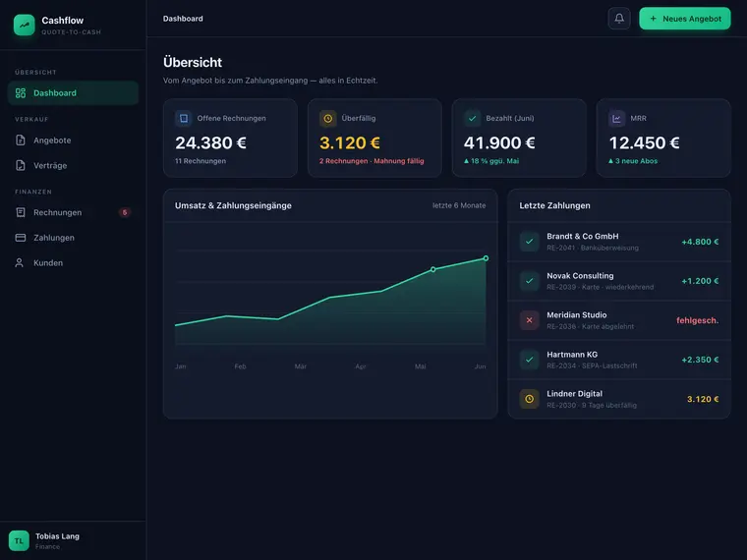Click the Tobias Lang profile name

pos(57,536)
